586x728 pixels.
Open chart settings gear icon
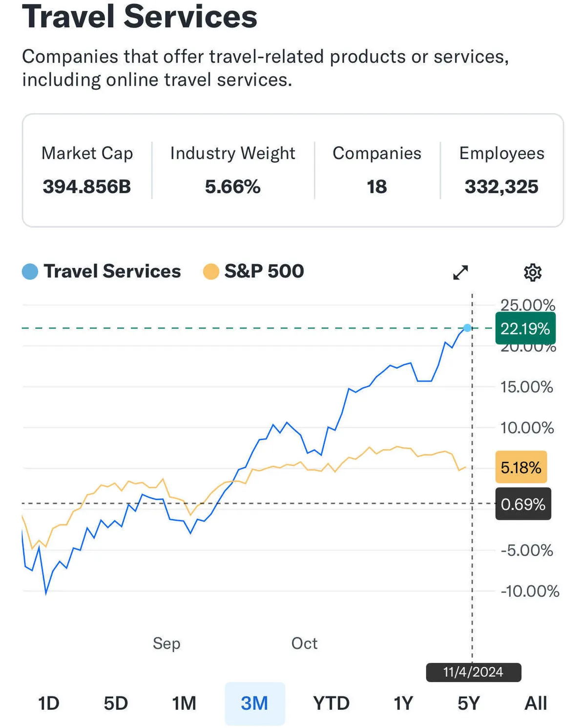[x=532, y=272]
